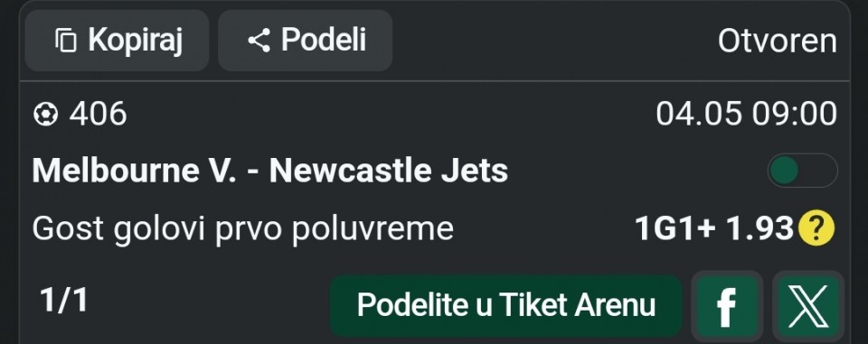Click the copy icon beside Kopiraj

66,41
